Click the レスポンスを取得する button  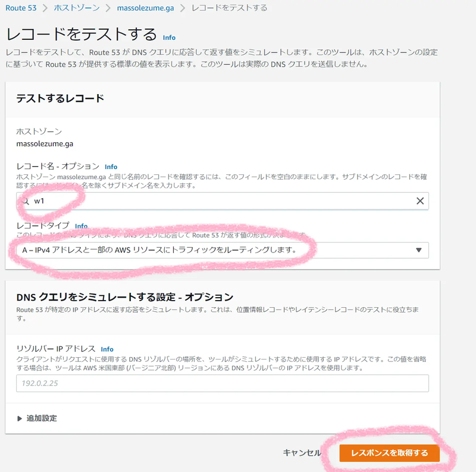tap(390, 453)
